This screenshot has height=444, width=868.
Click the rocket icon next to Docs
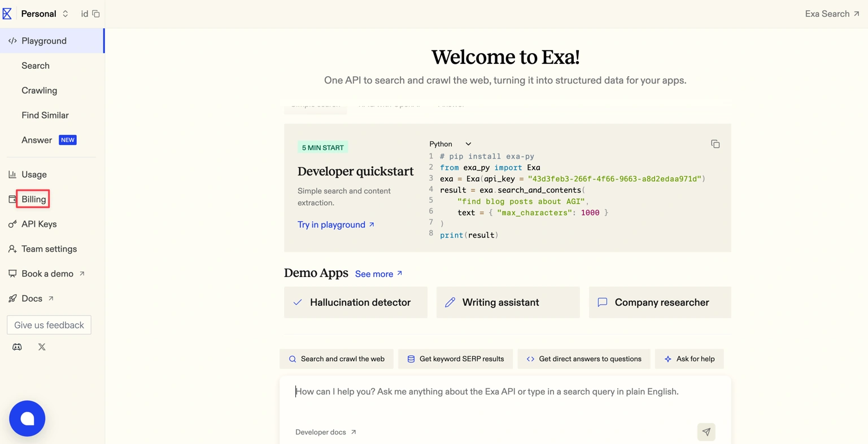[x=11, y=298]
